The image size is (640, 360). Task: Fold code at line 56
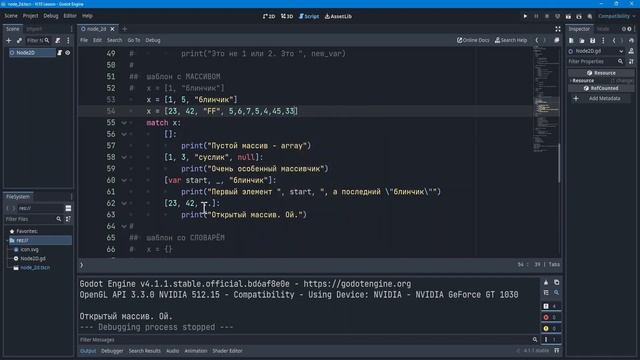[124, 134]
